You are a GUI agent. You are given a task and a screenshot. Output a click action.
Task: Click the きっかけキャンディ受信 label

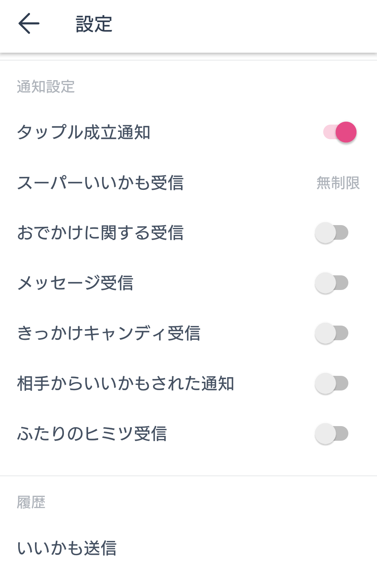coord(109,333)
